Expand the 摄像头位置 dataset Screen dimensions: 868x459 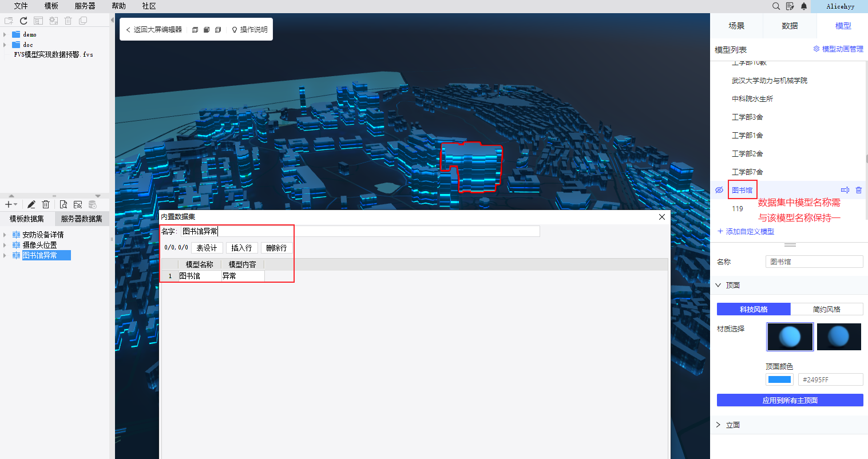pyautogui.click(x=5, y=245)
